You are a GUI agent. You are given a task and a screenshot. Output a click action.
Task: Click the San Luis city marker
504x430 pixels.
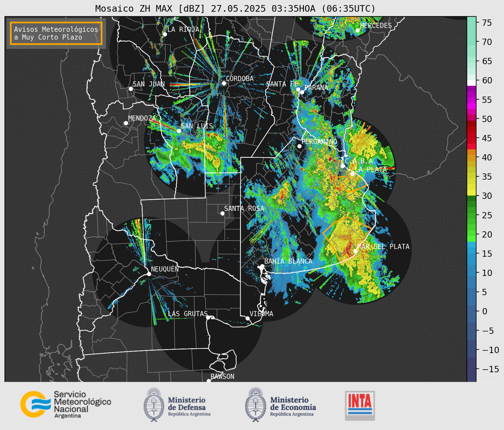[179, 131]
